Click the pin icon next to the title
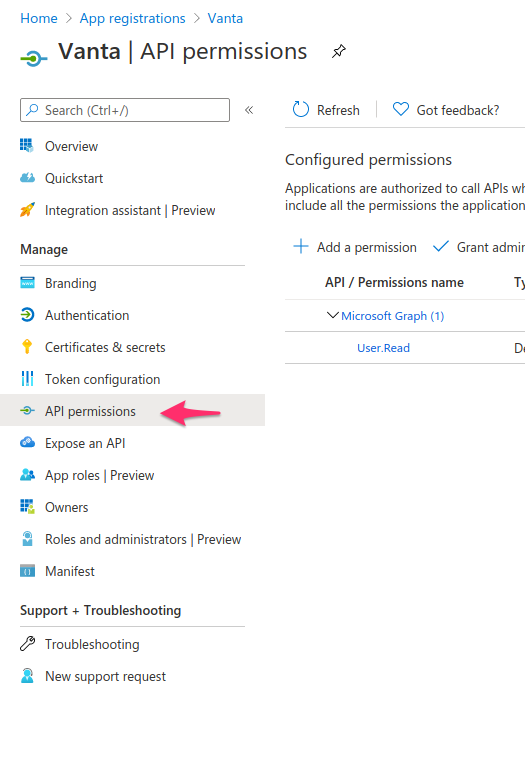The width and height of the screenshot is (525, 769). (x=339, y=51)
